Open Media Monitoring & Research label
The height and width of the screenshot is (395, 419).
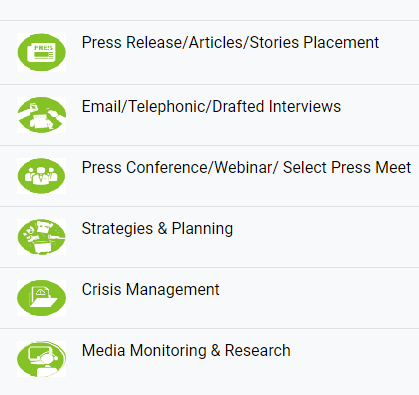(186, 351)
